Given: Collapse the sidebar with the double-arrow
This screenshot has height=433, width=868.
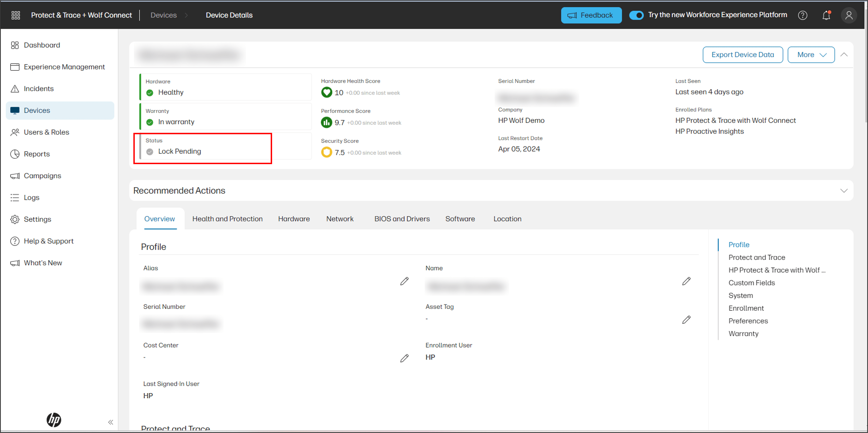Looking at the screenshot, I should pyautogui.click(x=111, y=422).
